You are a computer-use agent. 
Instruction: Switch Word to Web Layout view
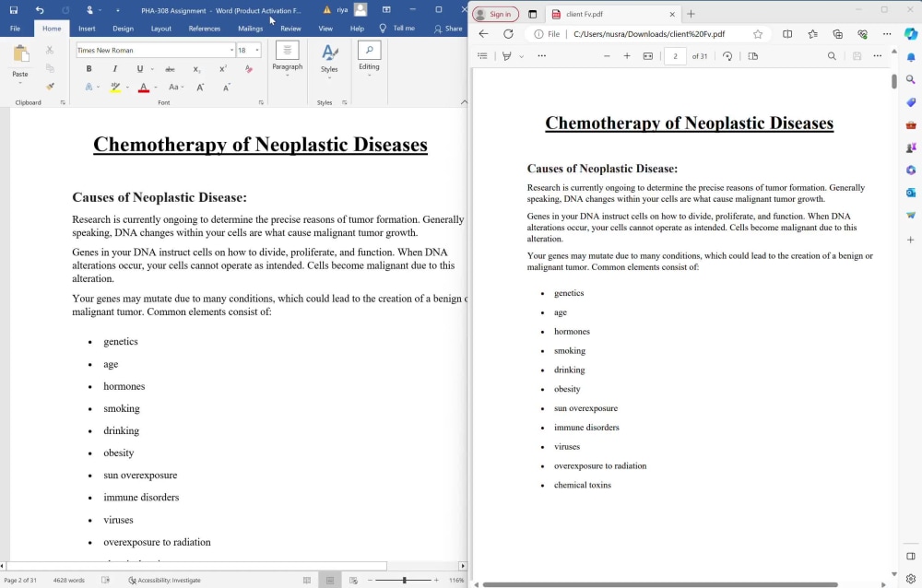pyautogui.click(x=353, y=581)
